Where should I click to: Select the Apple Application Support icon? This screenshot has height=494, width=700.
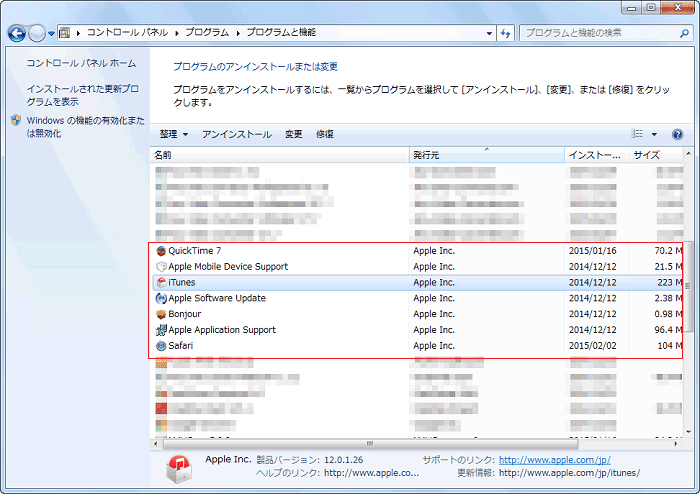[161, 330]
